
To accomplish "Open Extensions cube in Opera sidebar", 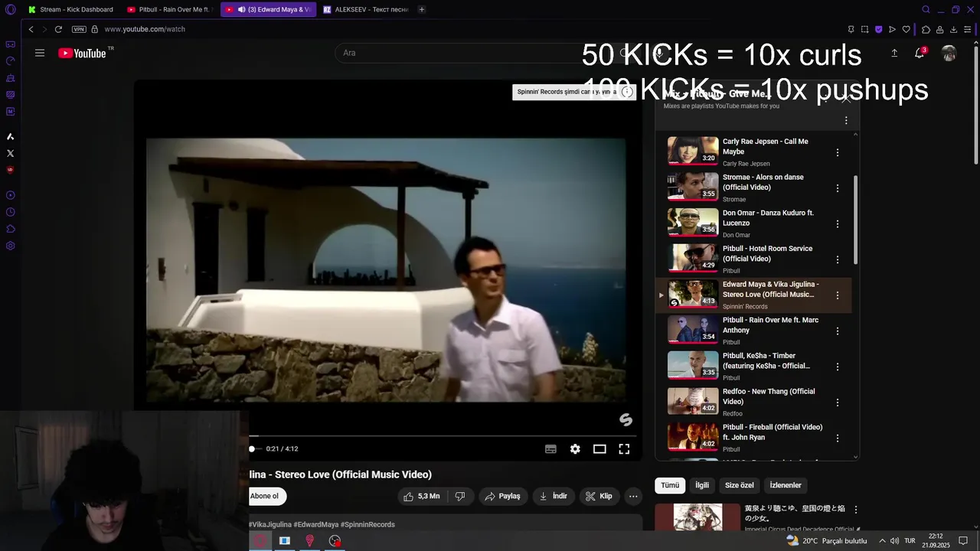I will [11, 229].
